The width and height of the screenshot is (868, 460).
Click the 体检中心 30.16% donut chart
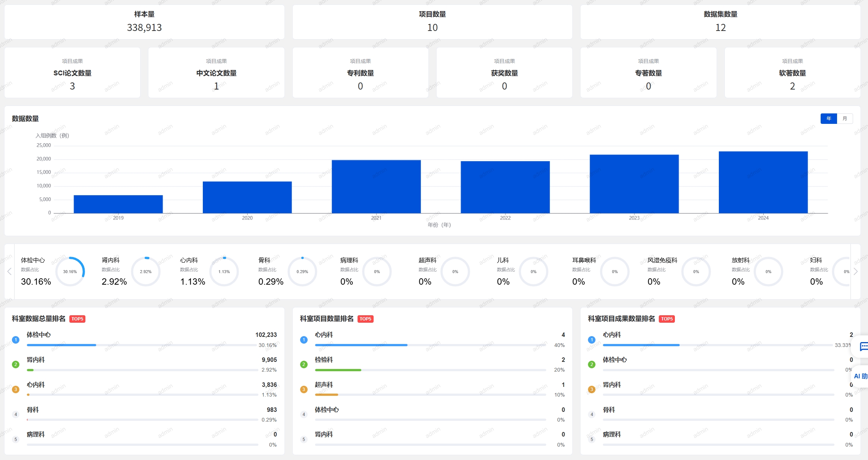point(70,272)
